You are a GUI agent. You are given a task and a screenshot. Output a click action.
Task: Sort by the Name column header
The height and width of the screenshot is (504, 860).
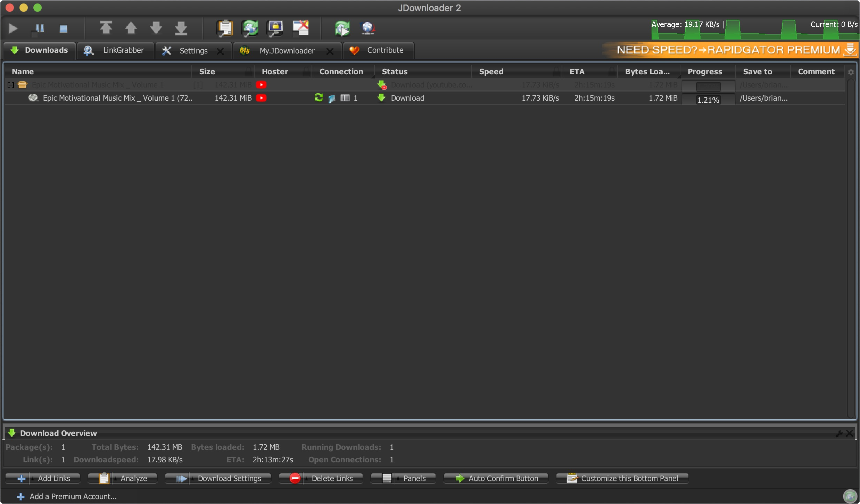point(98,72)
